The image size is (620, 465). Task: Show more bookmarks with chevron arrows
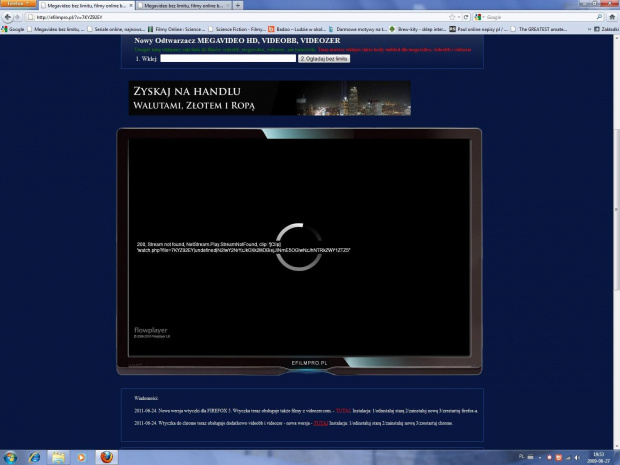(x=589, y=29)
